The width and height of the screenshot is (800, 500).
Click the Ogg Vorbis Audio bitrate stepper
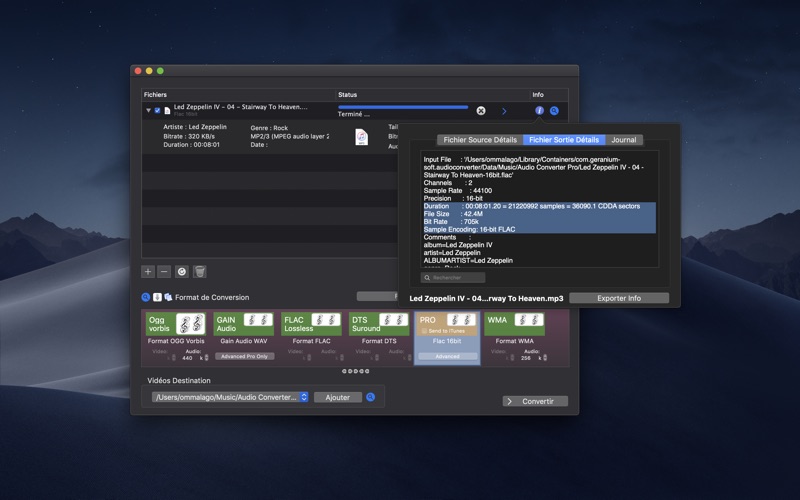click(x=206, y=358)
